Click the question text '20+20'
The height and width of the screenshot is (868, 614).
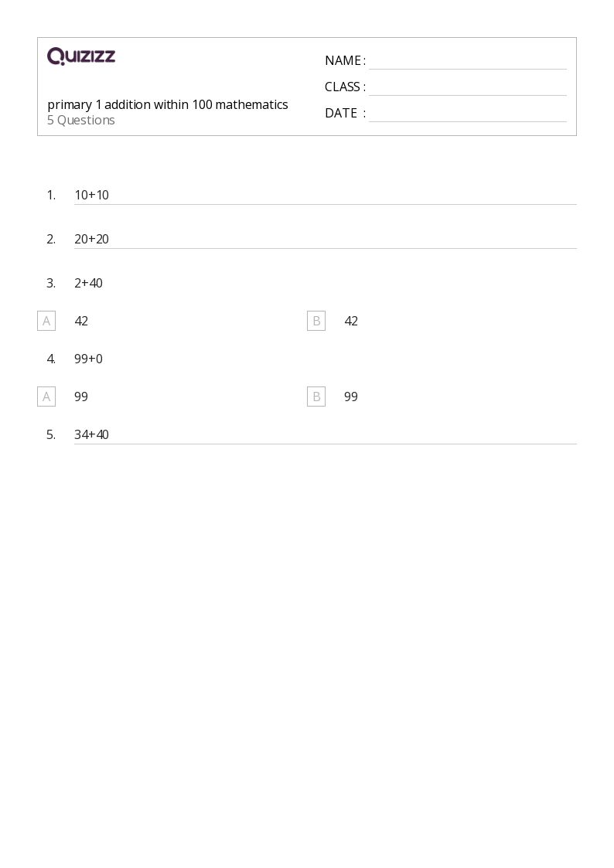[x=91, y=239]
